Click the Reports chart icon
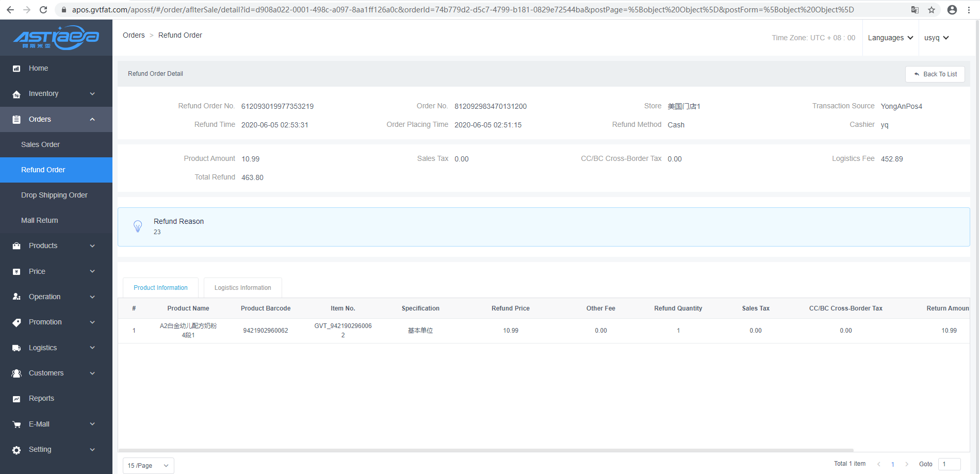980x474 pixels. 17,399
